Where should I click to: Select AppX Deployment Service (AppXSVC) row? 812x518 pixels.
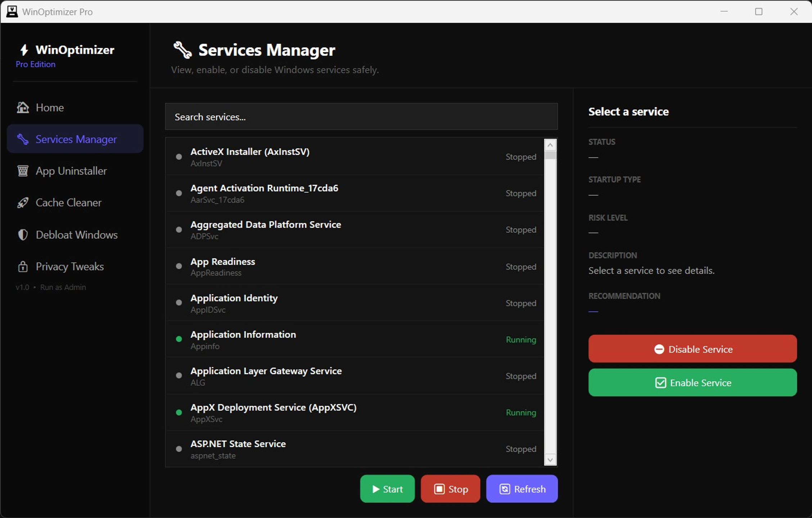pyautogui.click(x=355, y=413)
